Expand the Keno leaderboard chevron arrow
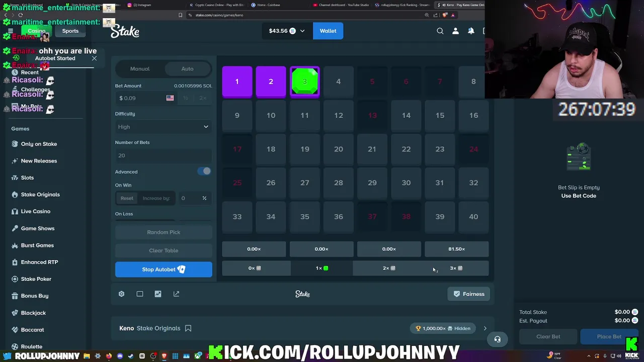 [x=485, y=328]
